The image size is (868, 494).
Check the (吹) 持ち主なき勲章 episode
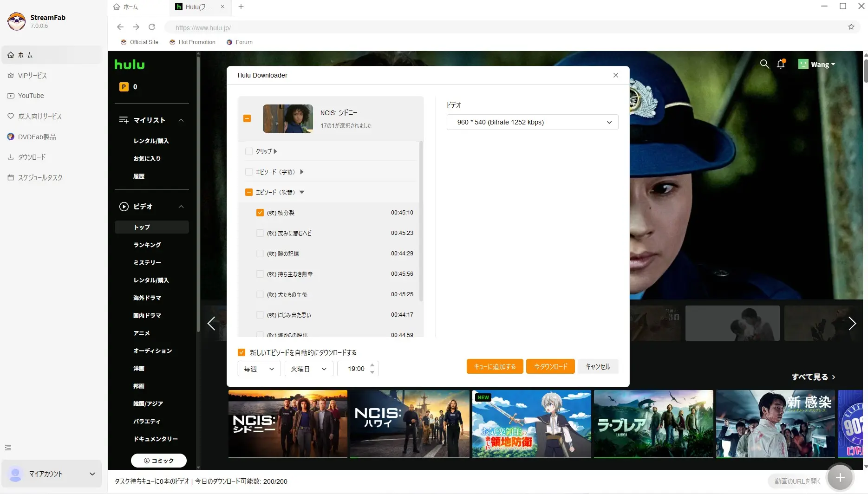(x=260, y=274)
